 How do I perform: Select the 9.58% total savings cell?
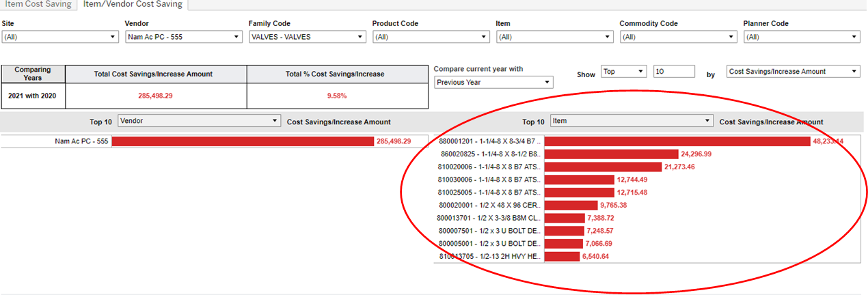(338, 96)
